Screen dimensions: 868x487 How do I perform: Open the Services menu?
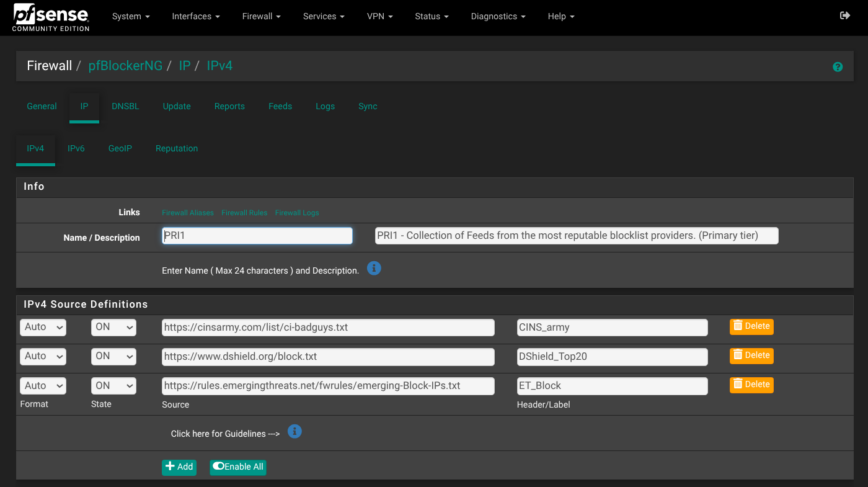coord(323,17)
